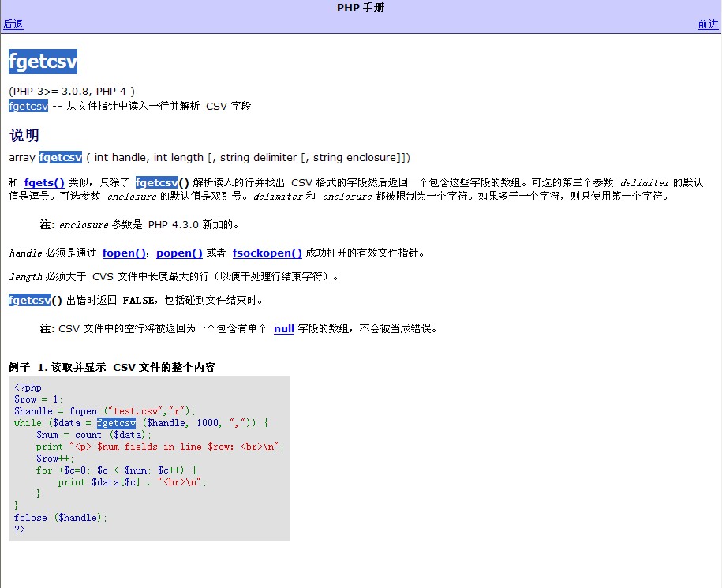Click the italic word handle in the description
722x588 pixels.
pyautogui.click(x=25, y=253)
